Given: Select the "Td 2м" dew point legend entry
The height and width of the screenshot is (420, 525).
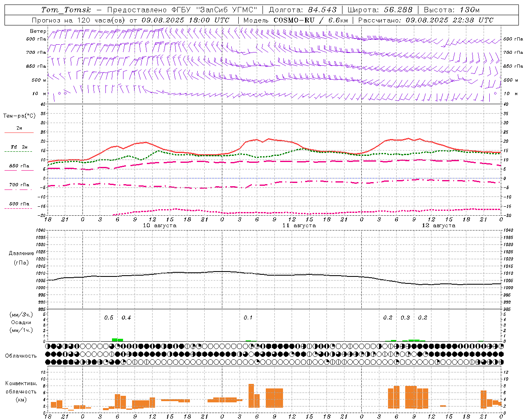Looking at the screenshot, I should (19, 147).
